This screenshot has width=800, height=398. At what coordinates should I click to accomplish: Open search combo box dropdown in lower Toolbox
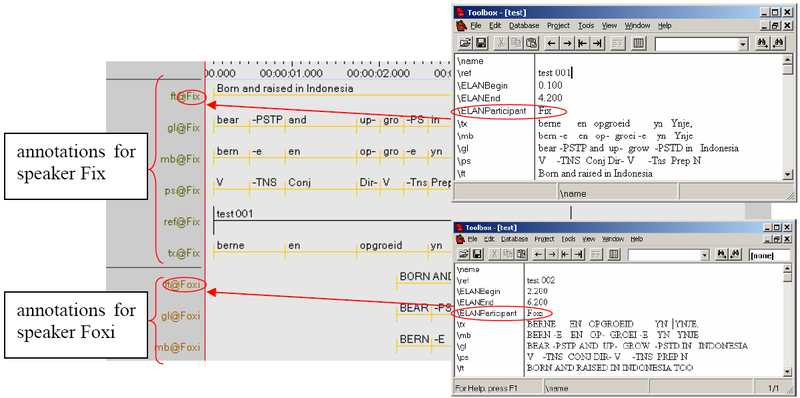point(705,255)
